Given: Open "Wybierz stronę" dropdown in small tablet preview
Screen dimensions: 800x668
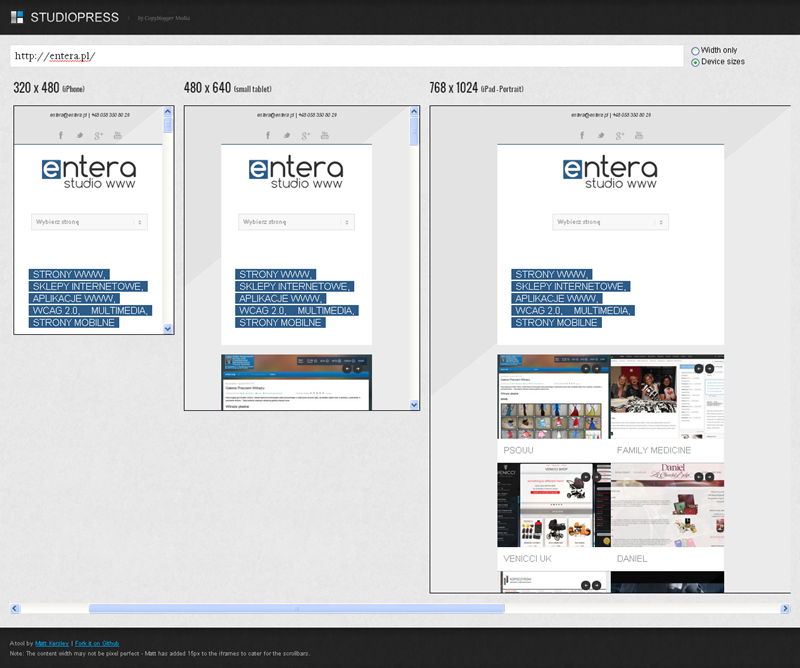Looking at the screenshot, I should coord(296,222).
